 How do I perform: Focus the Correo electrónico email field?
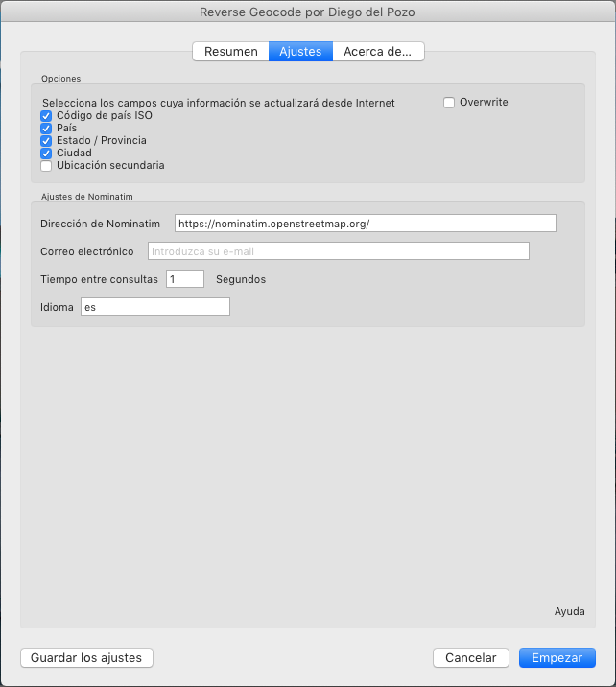pos(338,251)
